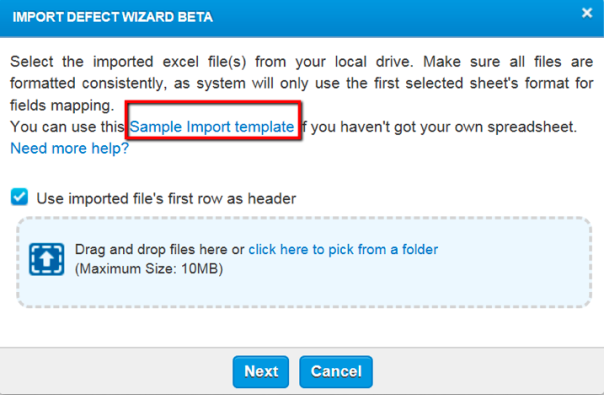Click the Maximum Size: 10MB note
The height and width of the screenshot is (395, 604).
coord(149,269)
